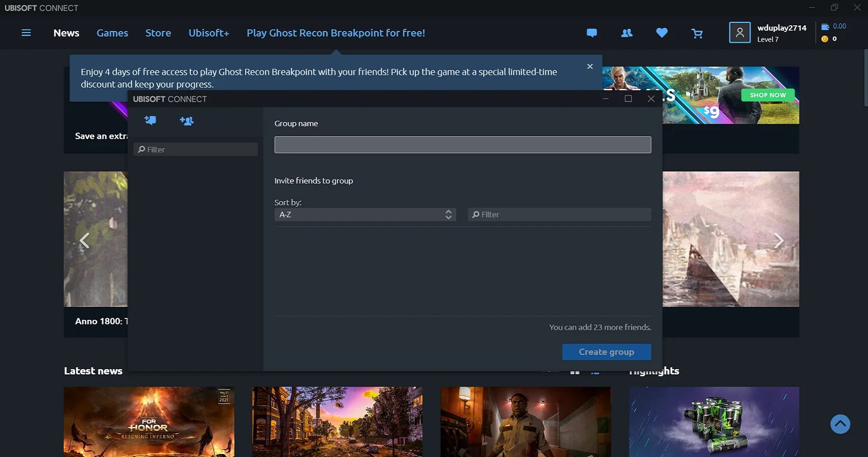The image size is (868, 457).
Task: Start a new chat with plus-chat icon
Action: point(150,120)
